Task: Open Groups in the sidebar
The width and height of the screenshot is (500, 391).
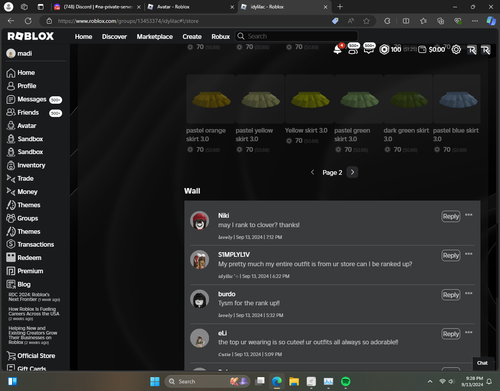Action: [22, 218]
